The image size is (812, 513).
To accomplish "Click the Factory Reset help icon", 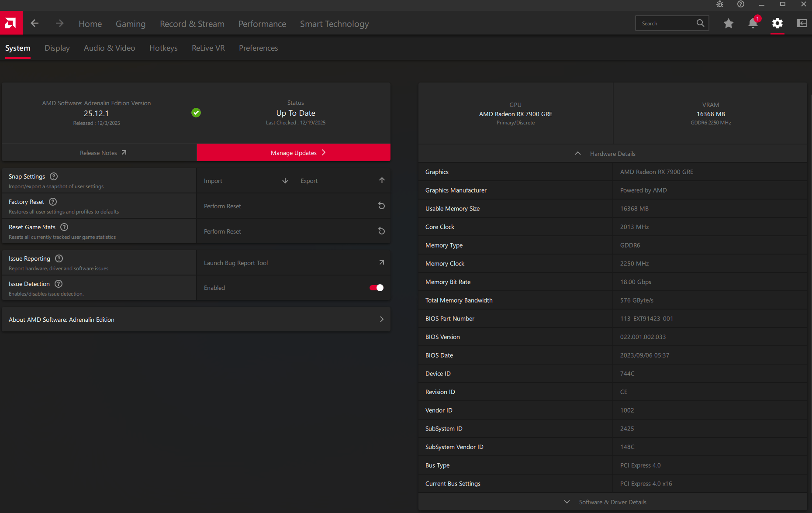I will click(x=53, y=202).
